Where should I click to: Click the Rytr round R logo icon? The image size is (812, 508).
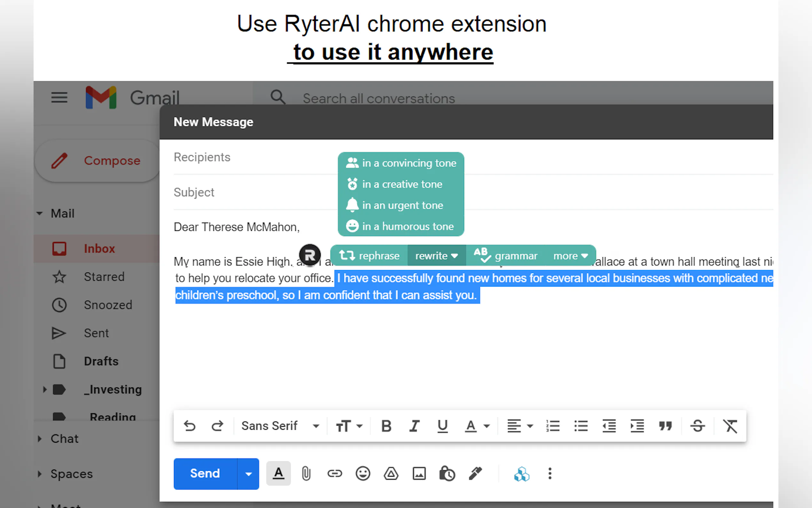[309, 255]
